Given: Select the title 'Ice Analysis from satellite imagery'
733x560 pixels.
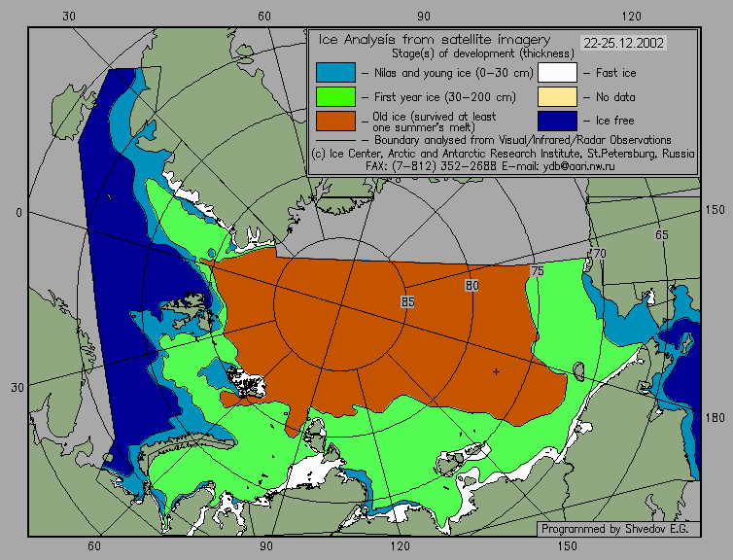Looking at the screenshot, I should coord(435,40).
